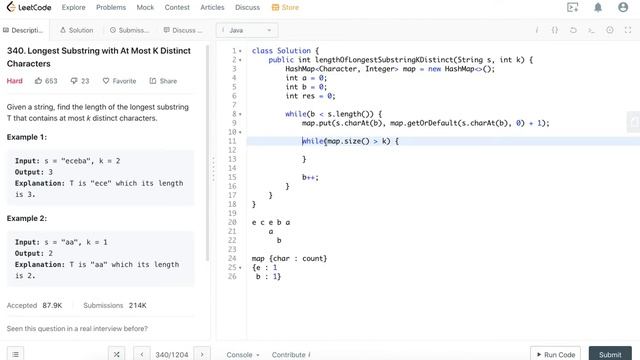Open Mock in the navigation bar

(x=145, y=7)
